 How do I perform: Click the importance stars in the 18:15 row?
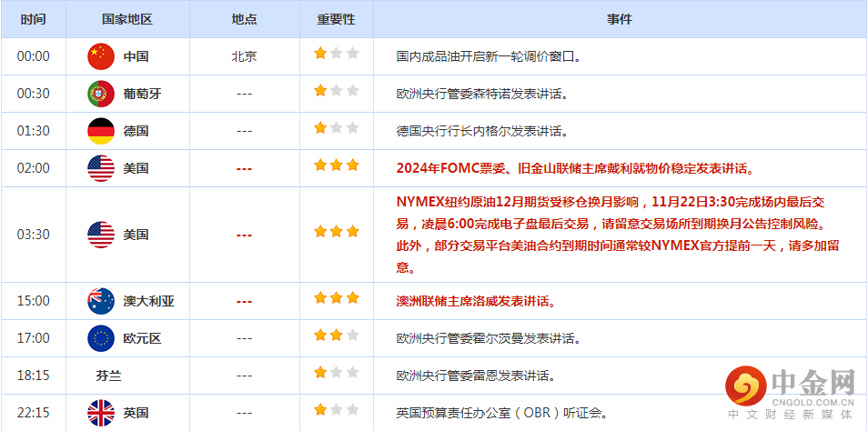[x=337, y=373]
